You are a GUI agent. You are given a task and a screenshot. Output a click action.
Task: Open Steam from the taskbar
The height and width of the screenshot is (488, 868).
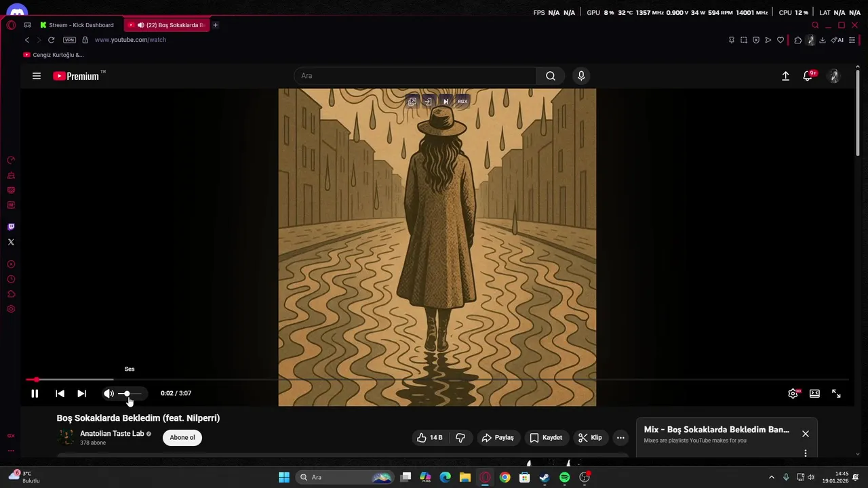tap(545, 477)
